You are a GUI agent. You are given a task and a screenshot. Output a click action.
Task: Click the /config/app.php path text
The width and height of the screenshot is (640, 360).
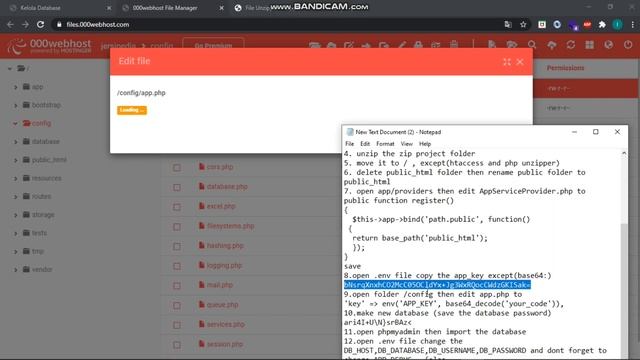141,93
